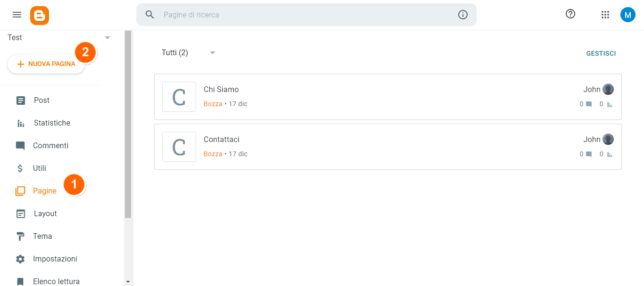Image resolution: width=644 pixels, height=286 pixels.
Task: View stats icon on the Chi Siamo row
Action: point(609,104)
